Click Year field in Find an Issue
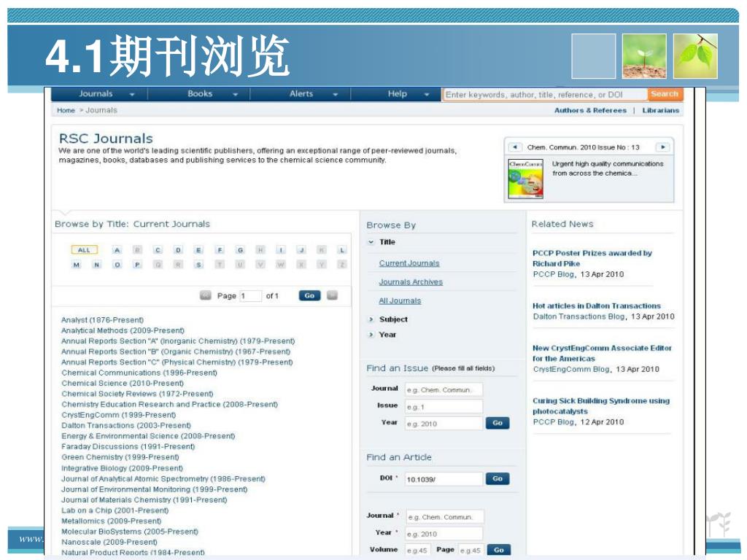 tap(444, 424)
